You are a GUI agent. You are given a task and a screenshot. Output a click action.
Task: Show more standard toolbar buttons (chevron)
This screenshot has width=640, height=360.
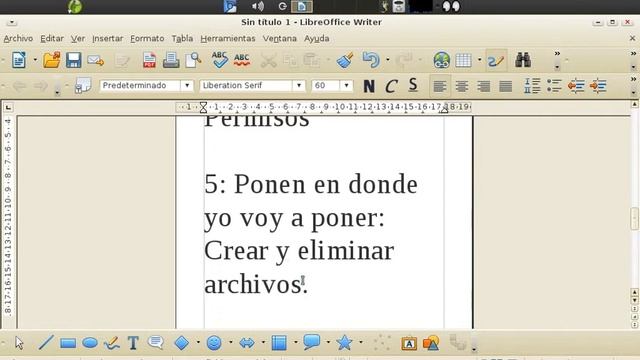[557, 53]
